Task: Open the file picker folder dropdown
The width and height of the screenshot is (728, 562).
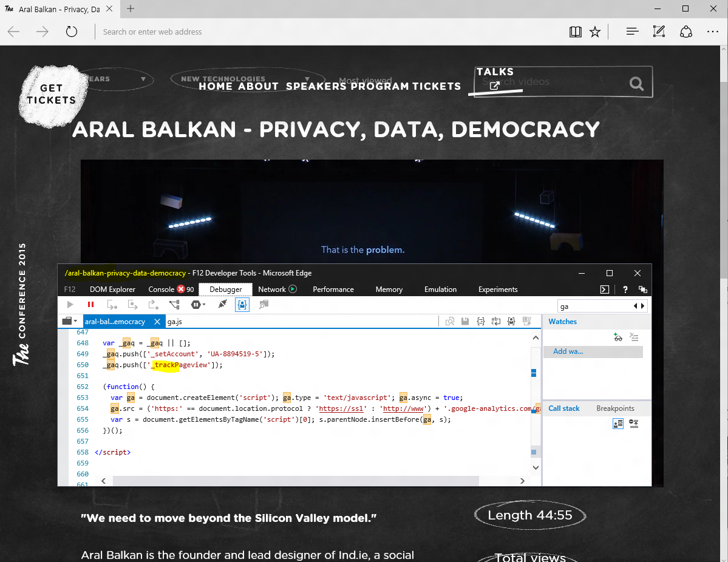Action: [x=69, y=320]
